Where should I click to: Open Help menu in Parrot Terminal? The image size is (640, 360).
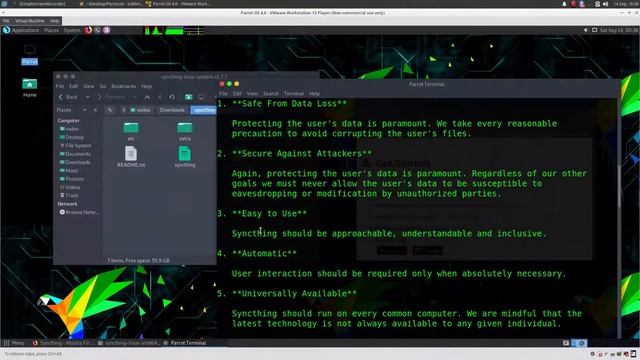pos(314,94)
